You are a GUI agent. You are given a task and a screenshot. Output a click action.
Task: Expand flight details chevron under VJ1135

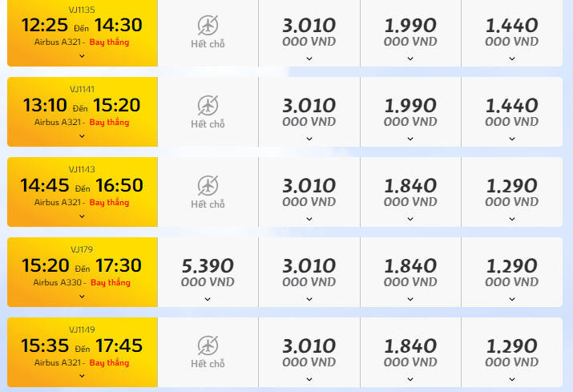click(82, 56)
